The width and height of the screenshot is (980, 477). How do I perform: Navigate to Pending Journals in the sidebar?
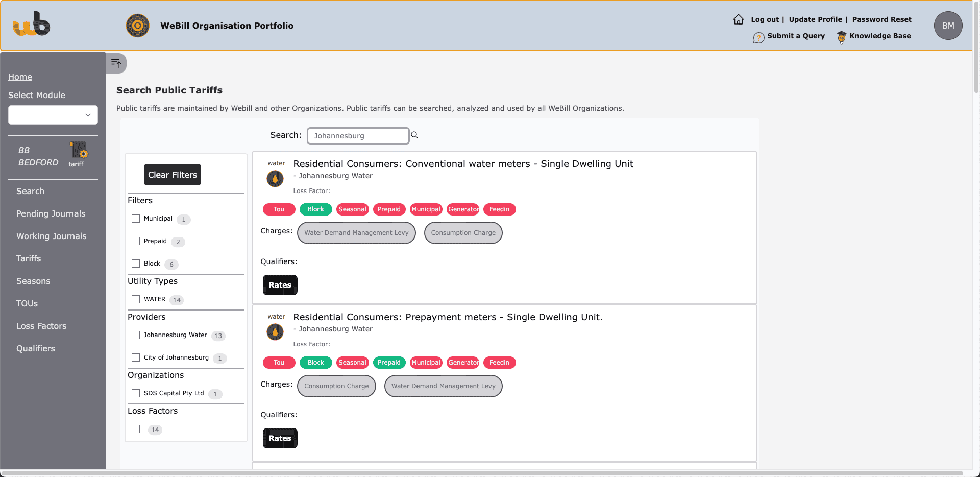click(x=51, y=213)
